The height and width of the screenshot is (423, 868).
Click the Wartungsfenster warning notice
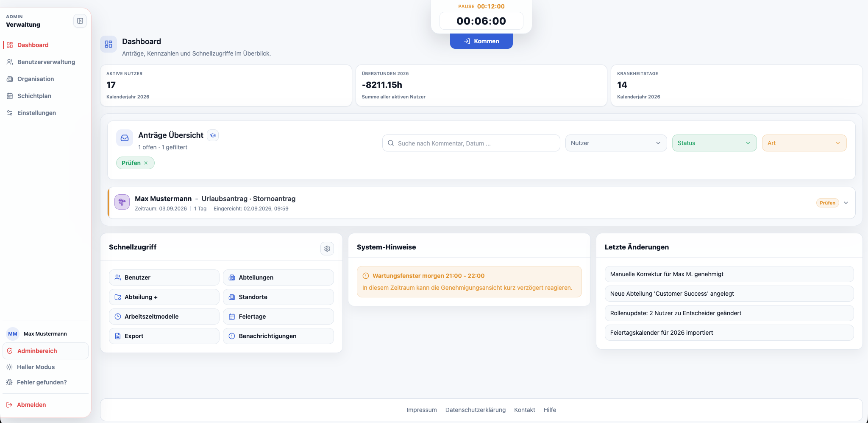click(x=469, y=282)
